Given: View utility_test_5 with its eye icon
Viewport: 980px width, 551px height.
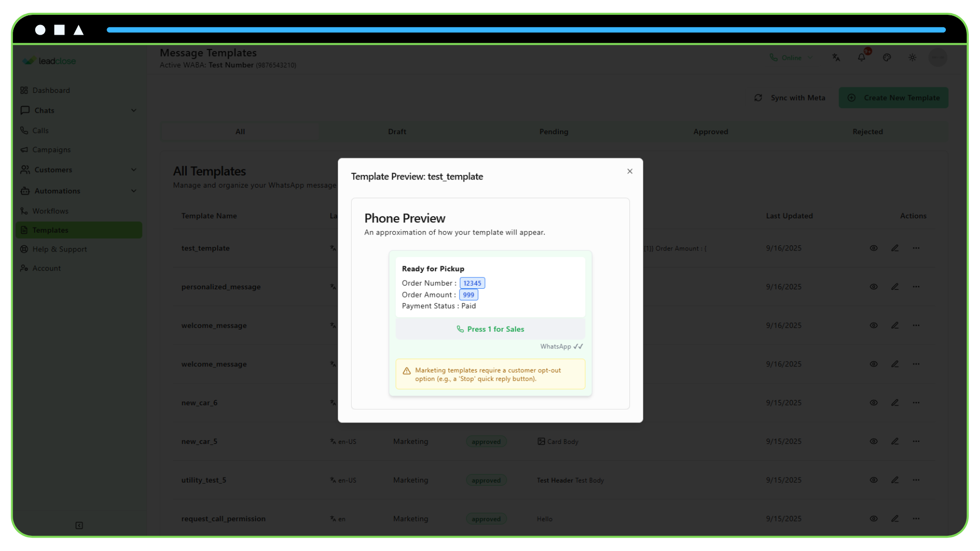Looking at the screenshot, I should [x=873, y=480].
